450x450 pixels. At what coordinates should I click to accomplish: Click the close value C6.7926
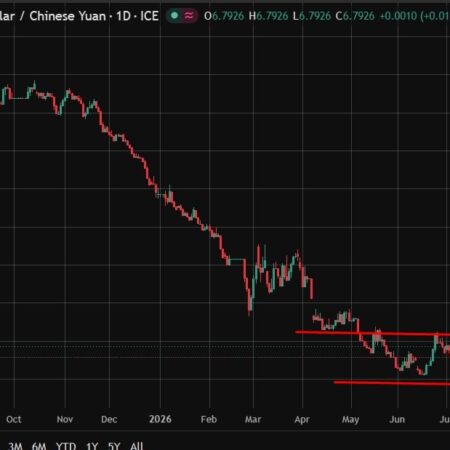(355, 16)
